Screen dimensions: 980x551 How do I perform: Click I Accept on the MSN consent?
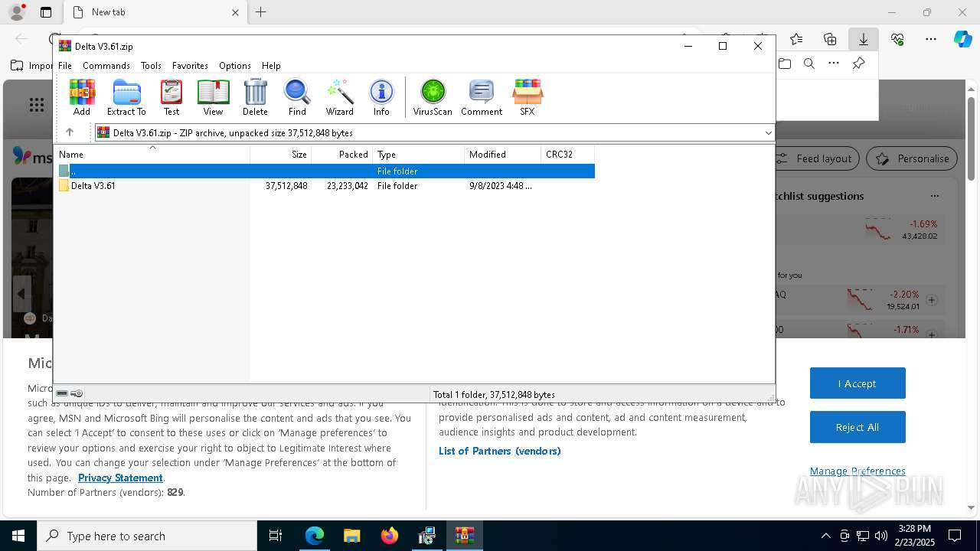coord(857,383)
